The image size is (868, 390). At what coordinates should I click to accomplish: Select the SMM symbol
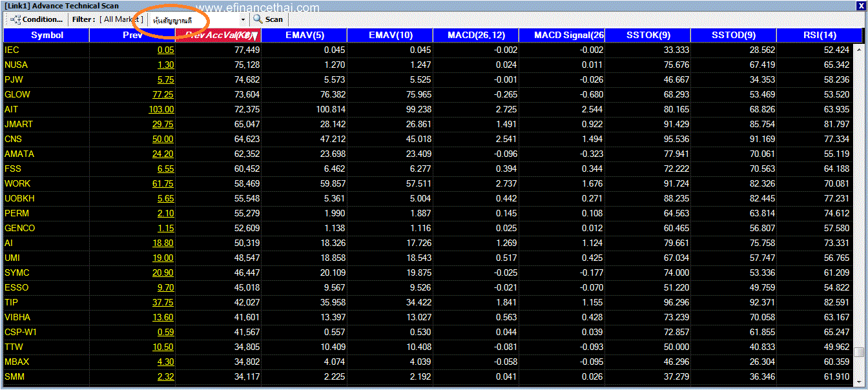coord(14,376)
